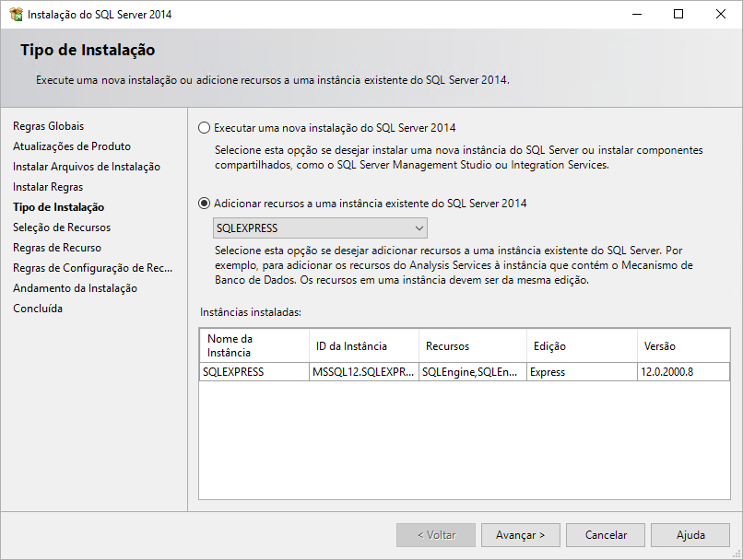743x560 pixels.
Task: Click the 'ID da Instância' column header
Action: (363, 346)
